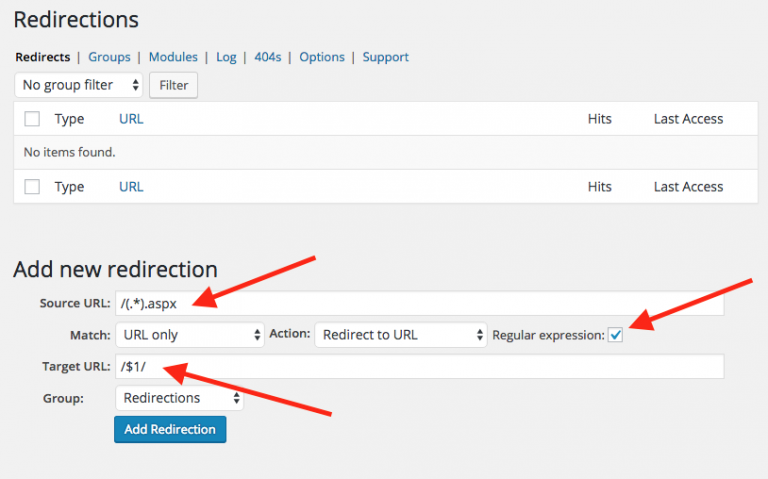768x479 pixels.
Task: View the Log tab
Action: click(x=226, y=57)
